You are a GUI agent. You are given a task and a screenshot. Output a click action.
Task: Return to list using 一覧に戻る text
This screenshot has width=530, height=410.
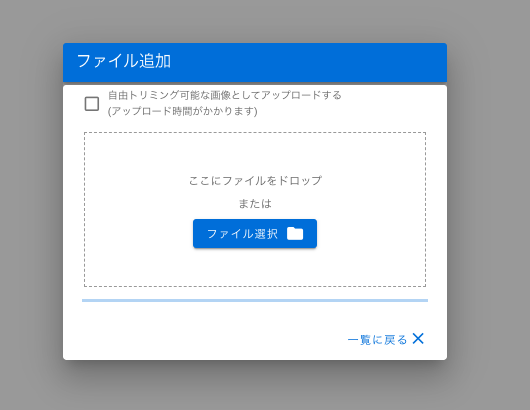[378, 339]
